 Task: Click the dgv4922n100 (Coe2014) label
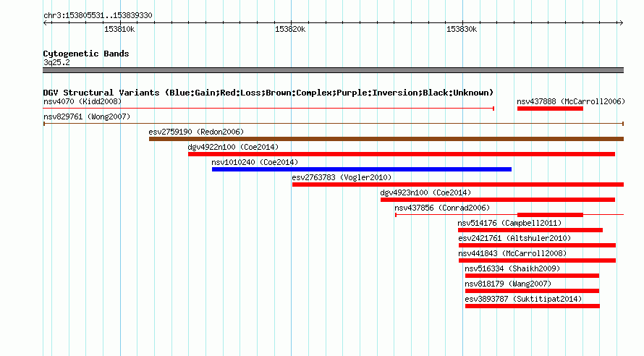(x=233, y=147)
